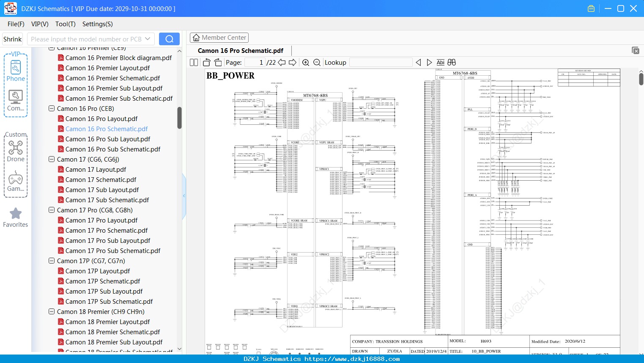The height and width of the screenshot is (363, 644).
Task: Click the yellow briefcase icon in title bar
Action: pos(591,8)
